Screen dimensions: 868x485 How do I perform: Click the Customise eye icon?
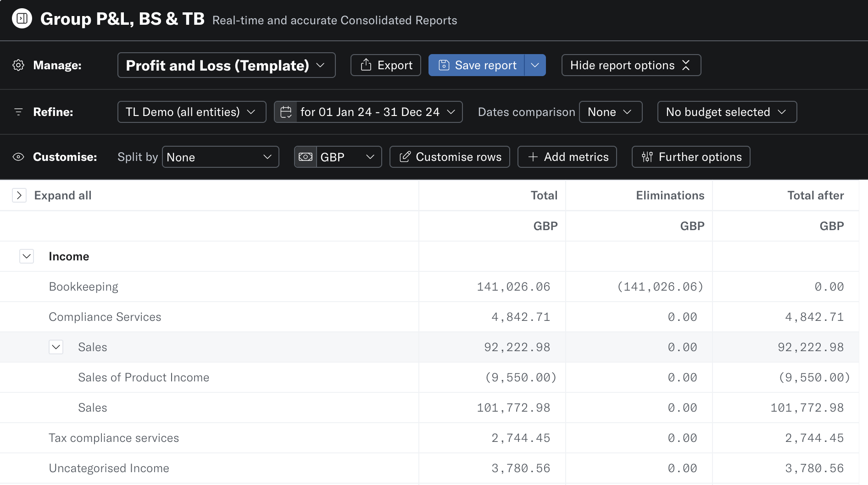point(18,157)
